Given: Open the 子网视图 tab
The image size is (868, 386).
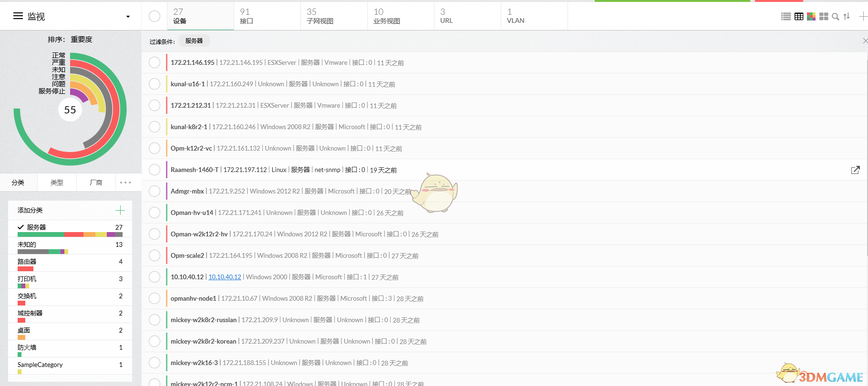Looking at the screenshot, I should pos(334,16).
